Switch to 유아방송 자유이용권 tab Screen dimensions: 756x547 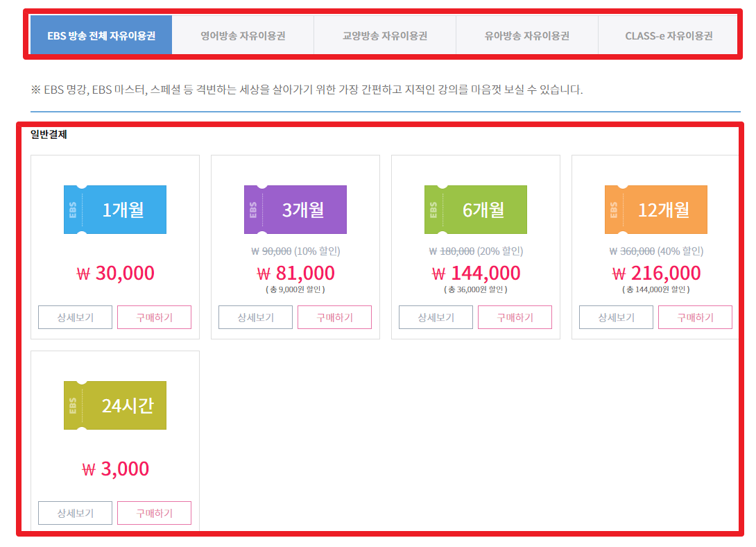(x=527, y=35)
